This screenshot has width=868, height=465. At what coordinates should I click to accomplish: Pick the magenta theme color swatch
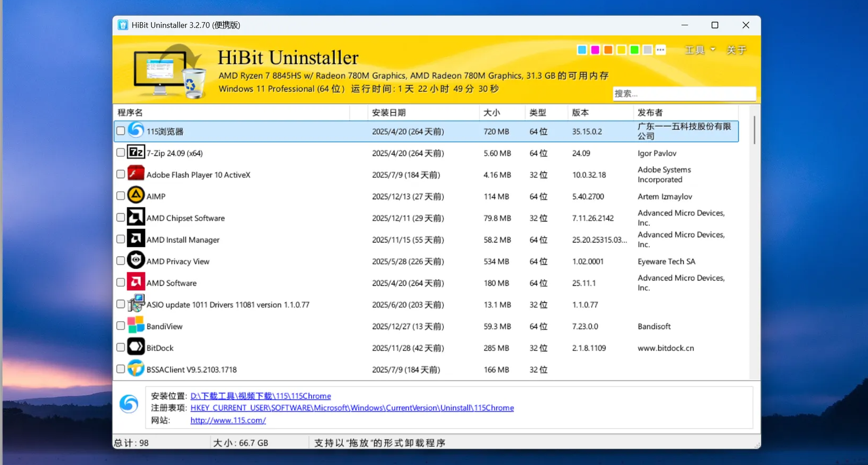(595, 50)
